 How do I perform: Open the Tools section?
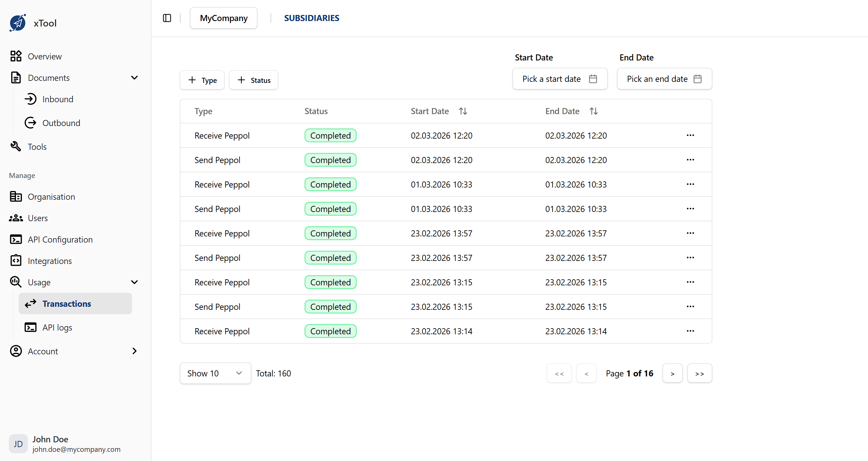point(37,146)
